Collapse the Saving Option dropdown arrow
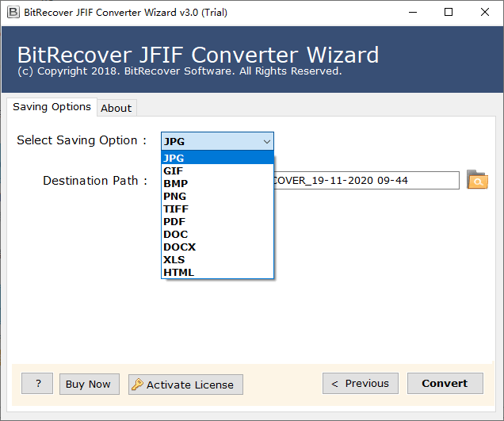 (x=266, y=141)
